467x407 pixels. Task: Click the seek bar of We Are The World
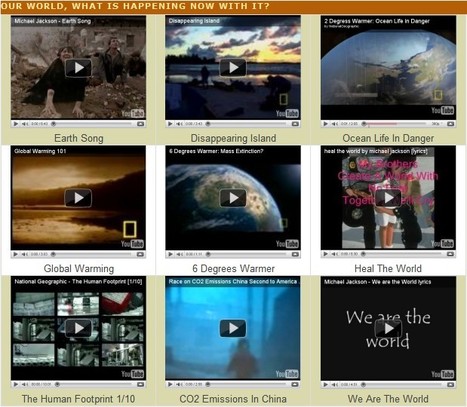pos(402,384)
